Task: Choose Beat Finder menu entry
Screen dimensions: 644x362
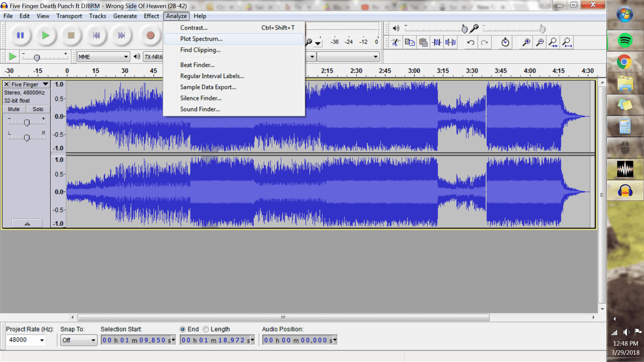Action: [234, 65]
